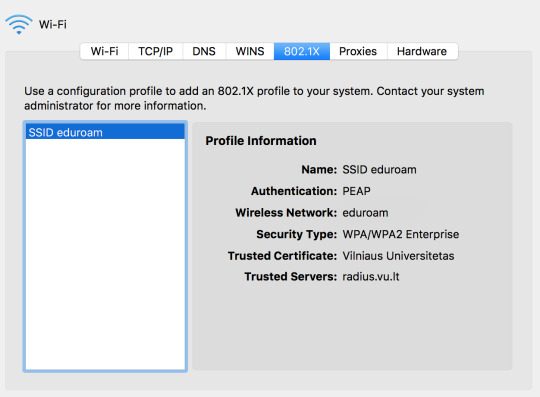Screen dimensions: 540x397
Task: Click the Vilniaus Universitetas certificate value
Action: (x=398, y=256)
